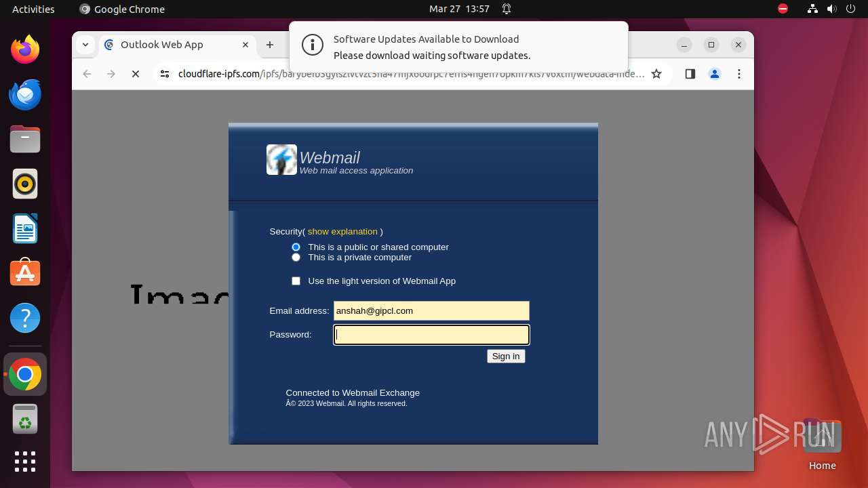Open the clock and calendar menu

459,9
